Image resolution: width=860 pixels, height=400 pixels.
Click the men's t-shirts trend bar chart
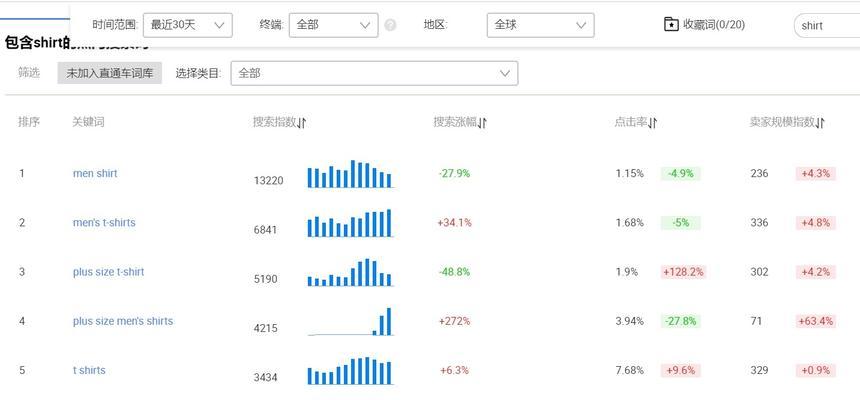click(350, 223)
